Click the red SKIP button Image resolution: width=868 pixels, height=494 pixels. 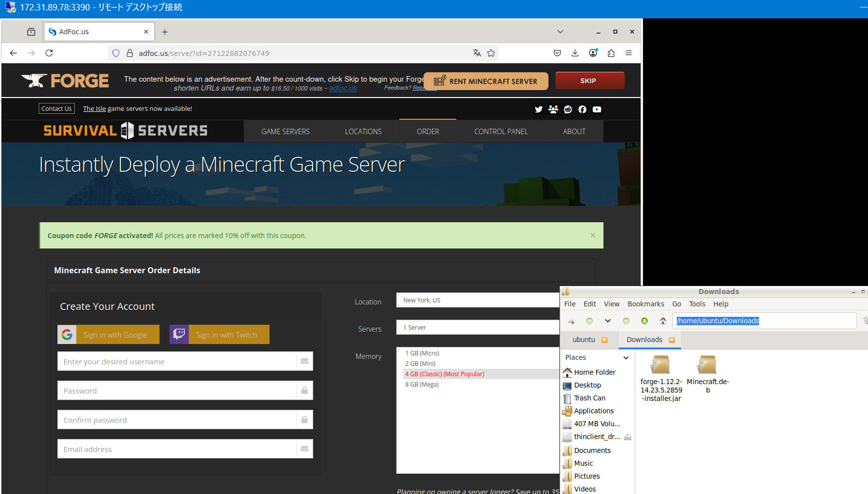[590, 81]
